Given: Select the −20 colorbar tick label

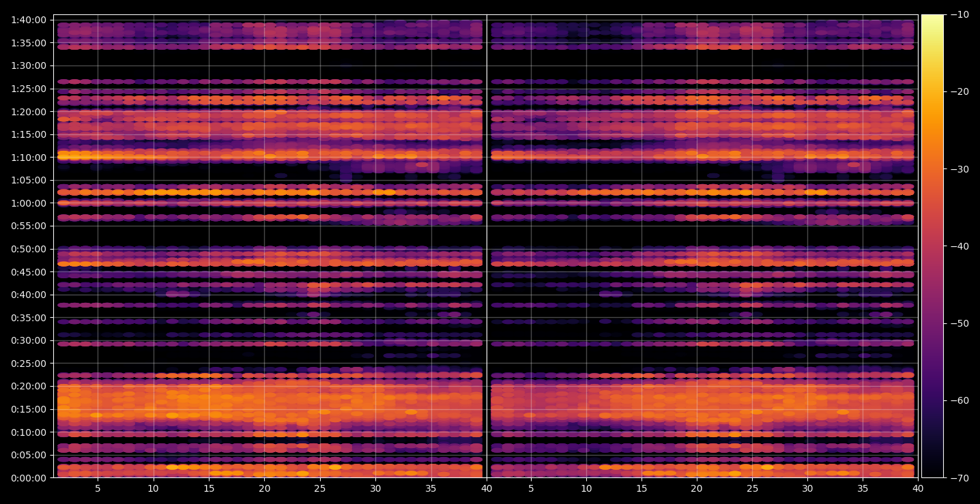Looking at the screenshot, I should [x=959, y=92].
